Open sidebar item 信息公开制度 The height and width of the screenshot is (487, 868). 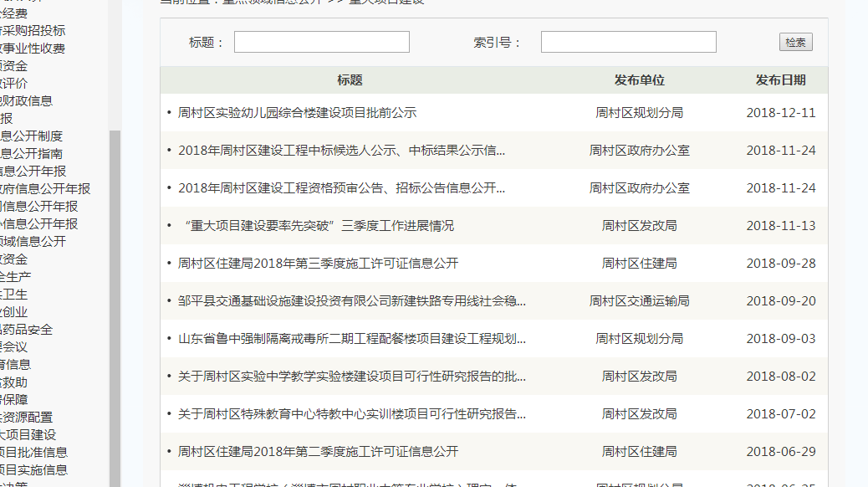click(x=32, y=136)
